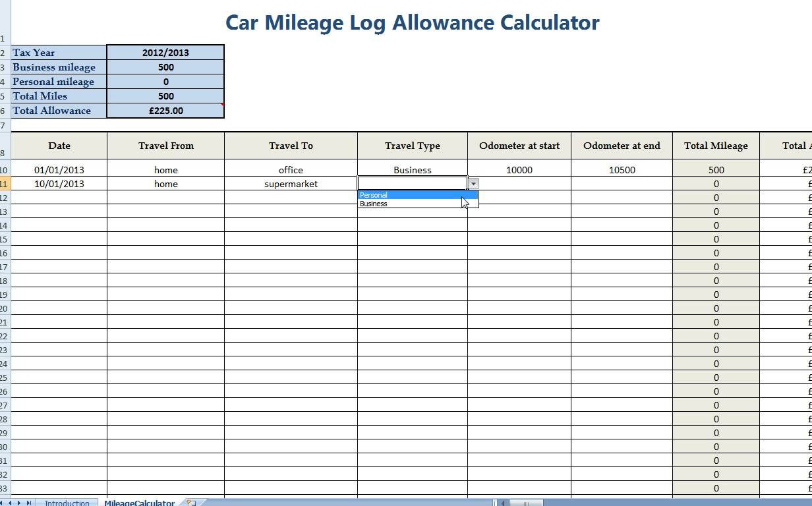Click the Car Mileage Log Allowance Calculator title

click(412, 22)
